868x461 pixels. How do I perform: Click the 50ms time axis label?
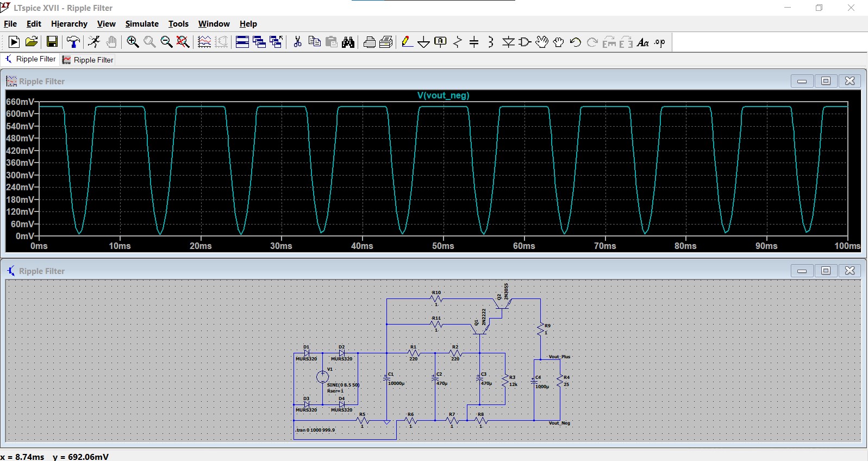coord(443,246)
